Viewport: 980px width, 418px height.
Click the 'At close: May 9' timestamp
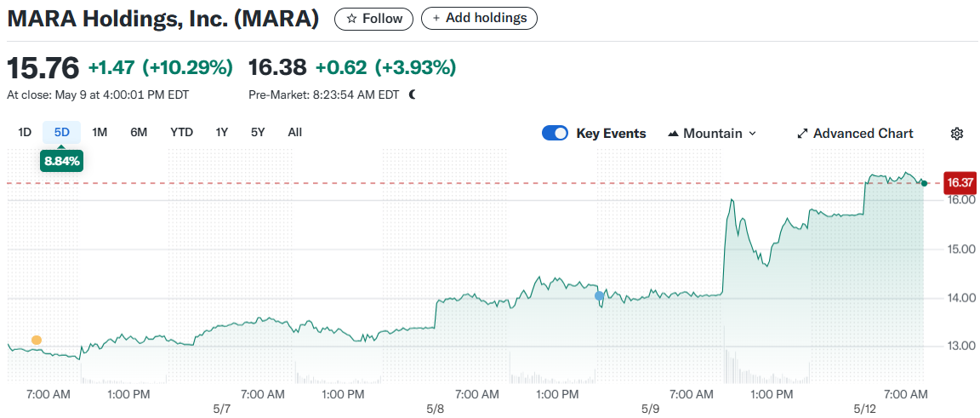(x=98, y=95)
